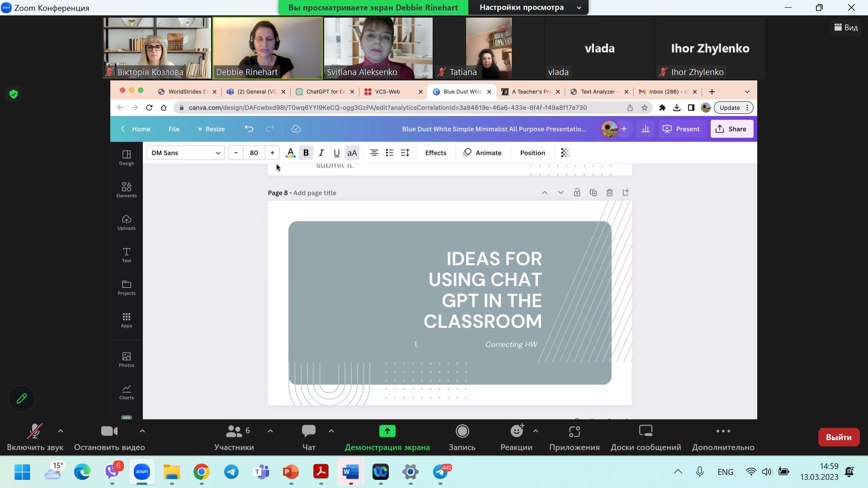Viewport: 868px width, 488px height.
Task: Open the File menu in Canva
Action: [174, 129]
